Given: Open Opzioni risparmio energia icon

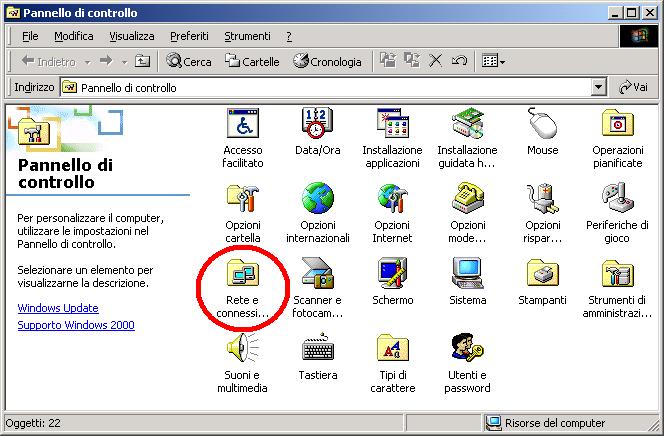Looking at the screenshot, I should pyautogui.click(x=542, y=198).
